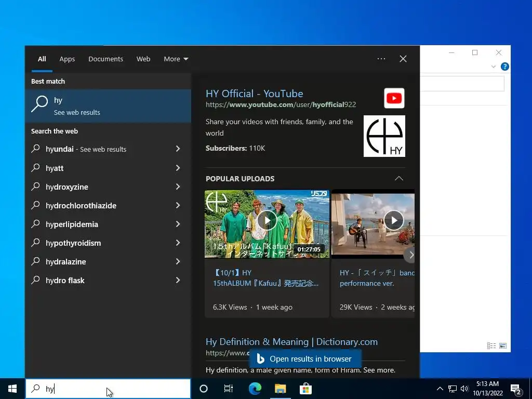This screenshot has width=532, height=399.
Task: Select best match 'hy' web result
Action: tap(108, 106)
